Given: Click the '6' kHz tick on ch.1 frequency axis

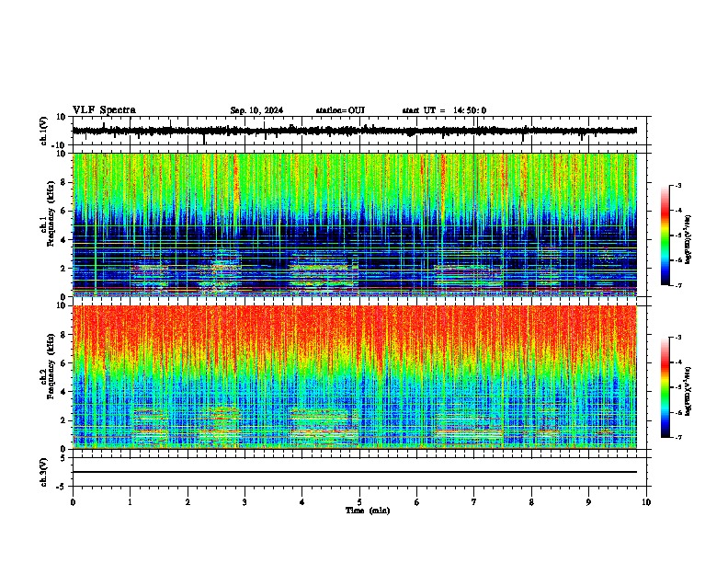Looking at the screenshot, I should 63,211.
